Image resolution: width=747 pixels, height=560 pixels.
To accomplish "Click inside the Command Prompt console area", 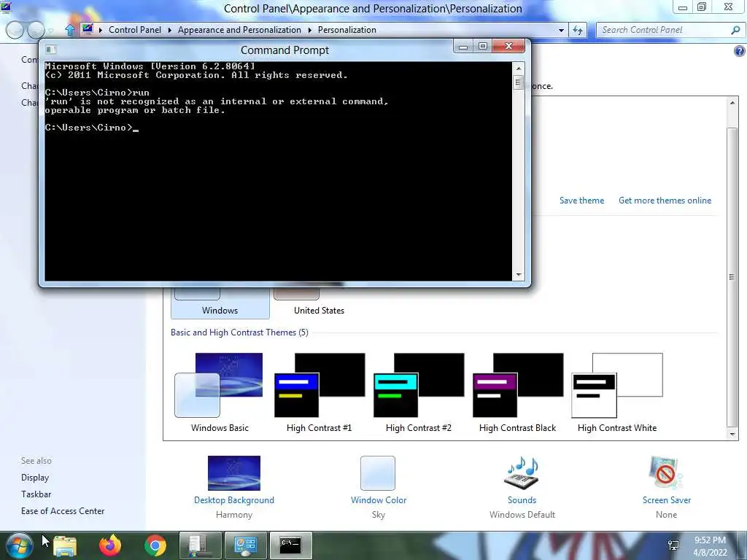I will [278, 171].
